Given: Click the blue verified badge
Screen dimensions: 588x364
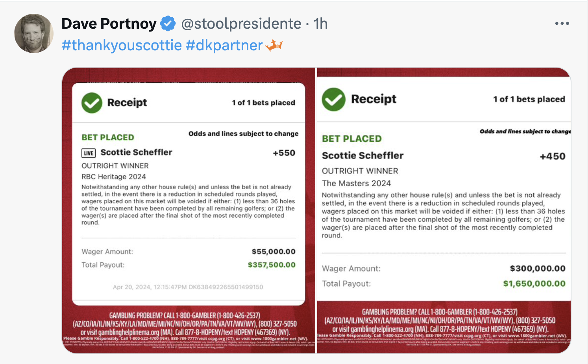Looking at the screenshot, I should coord(168,24).
